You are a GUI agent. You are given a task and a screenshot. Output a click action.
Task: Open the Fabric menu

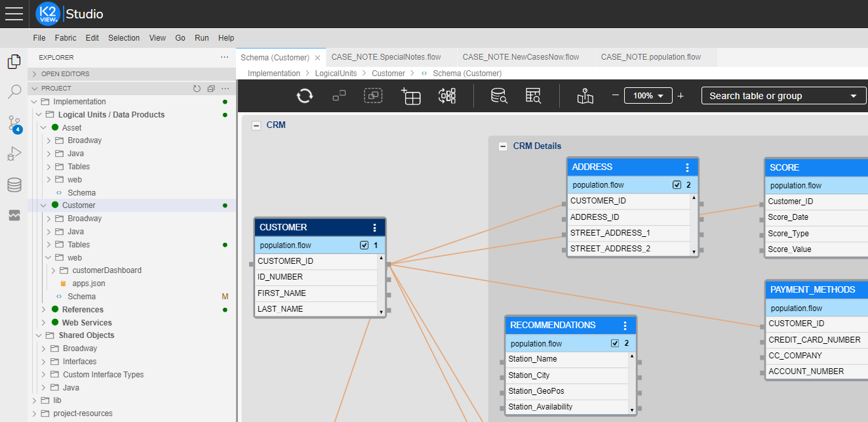pyautogui.click(x=66, y=38)
